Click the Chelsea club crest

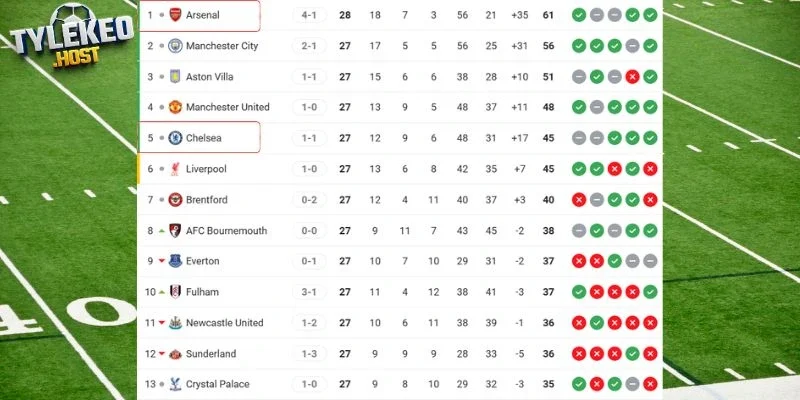175,138
